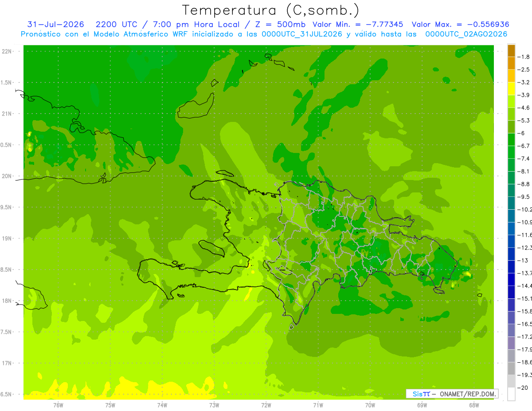Click "Valor Max. = -0.556936" readout
532x411 pixels.
[460, 24]
